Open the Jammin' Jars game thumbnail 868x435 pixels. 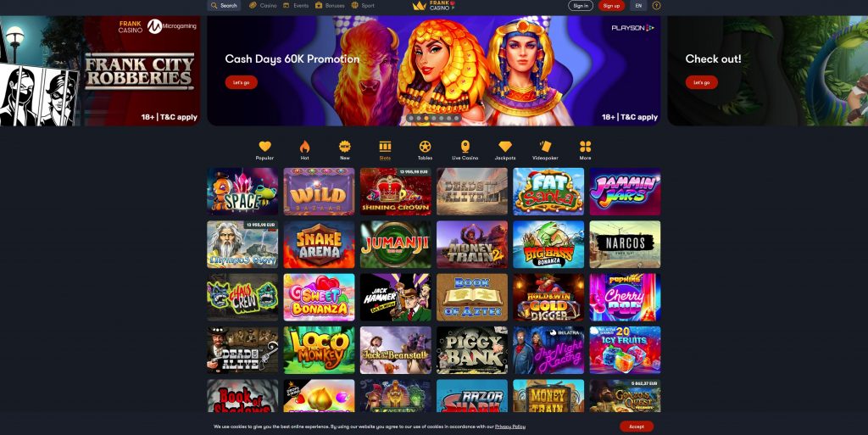coord(625,192)
